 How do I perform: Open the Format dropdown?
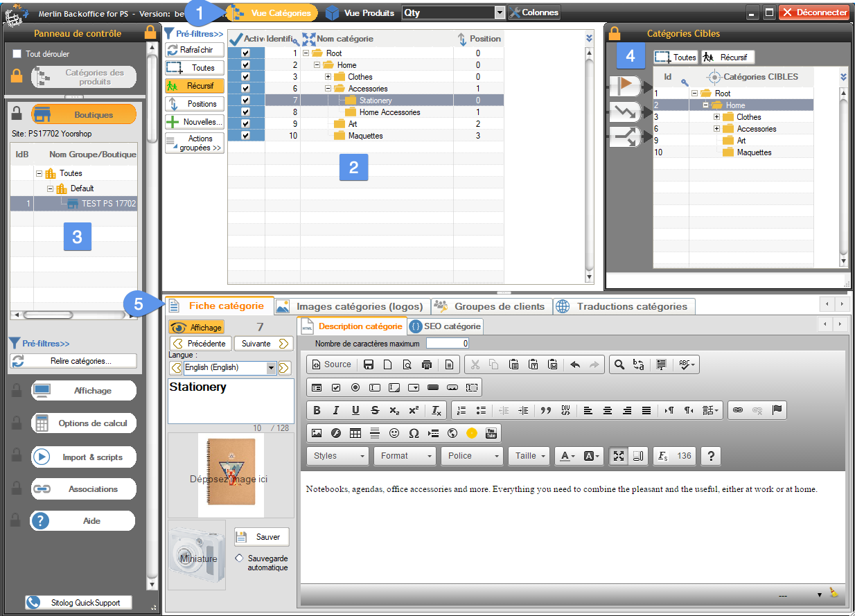coord(405,456)
